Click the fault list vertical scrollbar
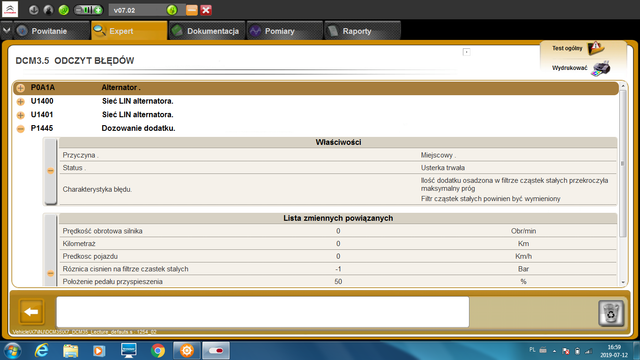 (622, 162)
